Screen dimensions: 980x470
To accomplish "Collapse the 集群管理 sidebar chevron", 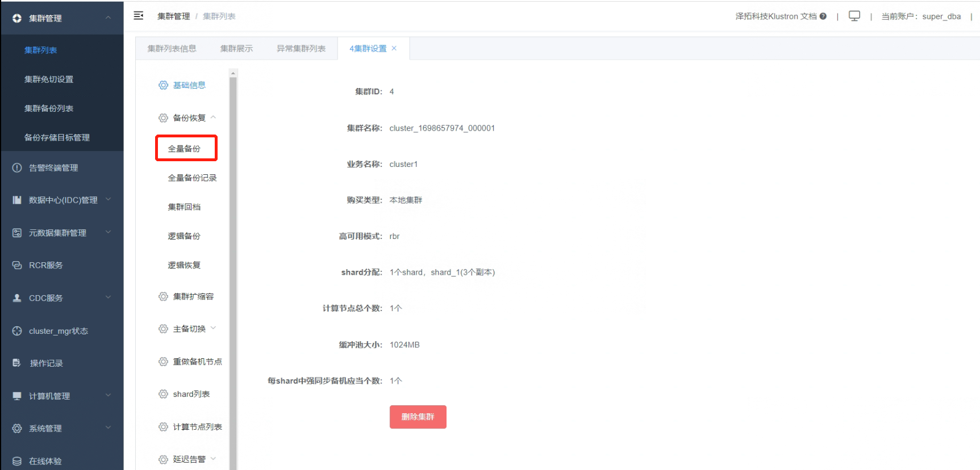I will pos(108,18).
